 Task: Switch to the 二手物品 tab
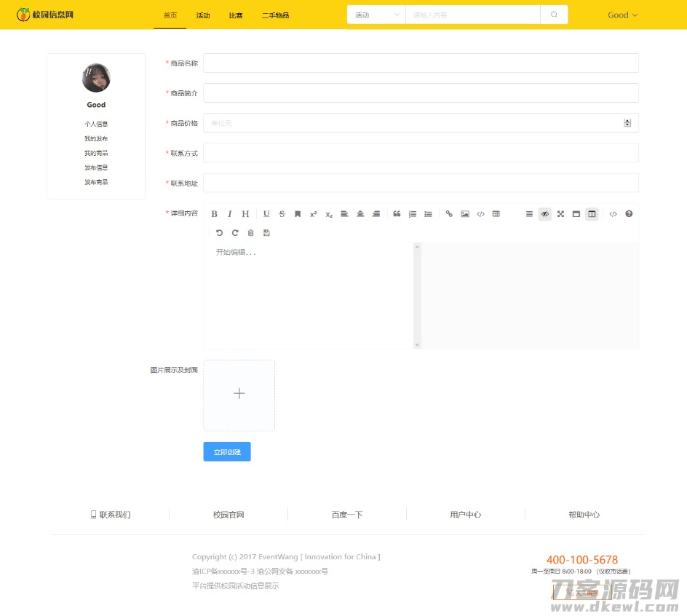click(275, 15)
